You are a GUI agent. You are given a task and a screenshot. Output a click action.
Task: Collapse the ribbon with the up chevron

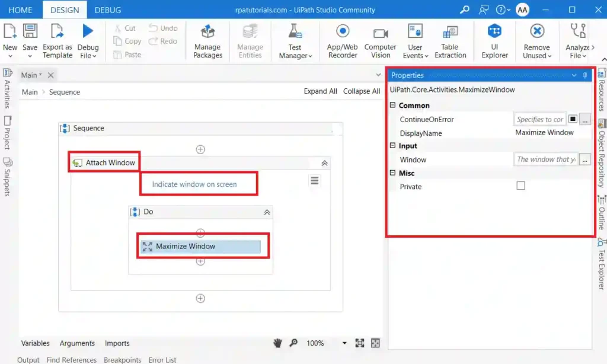(604, 59)
